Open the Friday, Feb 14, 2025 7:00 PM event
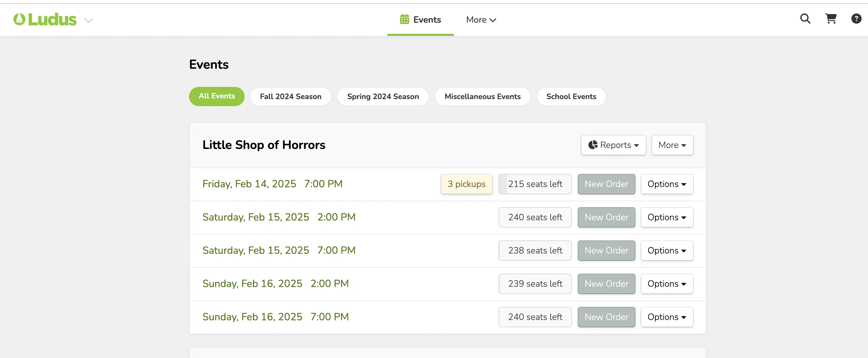Viewport: 868px width, 358px height. 272,184
